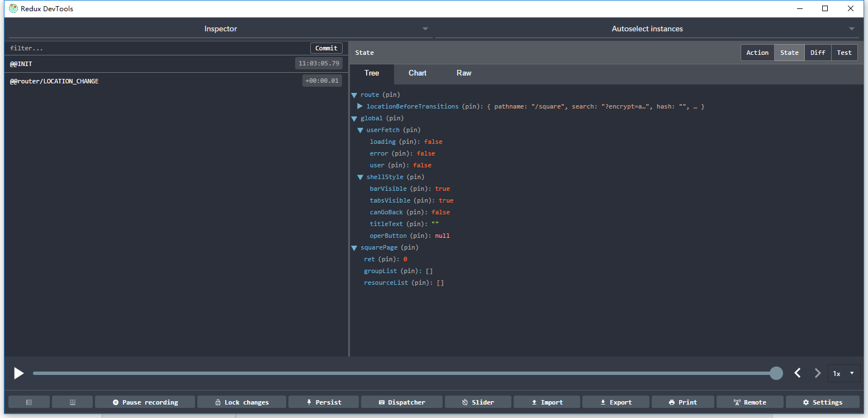The image size is (868, 418).
Task: Select the @@INIT action
Action: pos(176,64)
